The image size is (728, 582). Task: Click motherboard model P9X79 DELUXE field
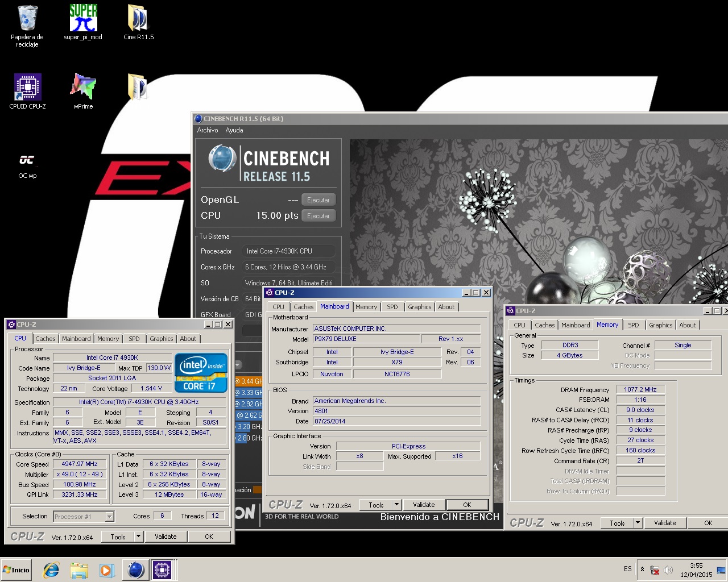click(366, 339)
